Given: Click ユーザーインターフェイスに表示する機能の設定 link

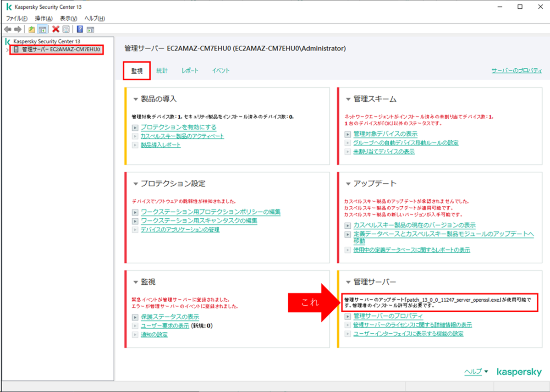Looking at the screenshot, I should (x=408, y=334).
